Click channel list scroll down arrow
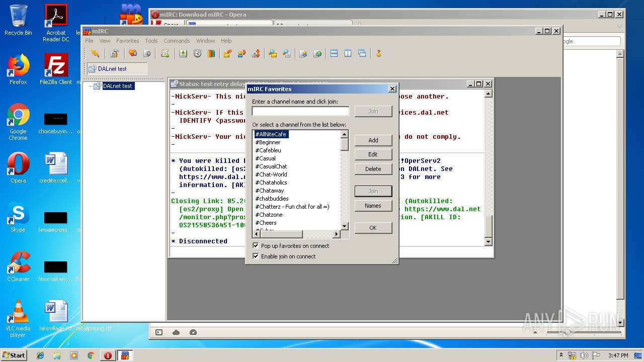Image resolution: width=644 pixels, height=362 pixels. (x=345, y=226)
